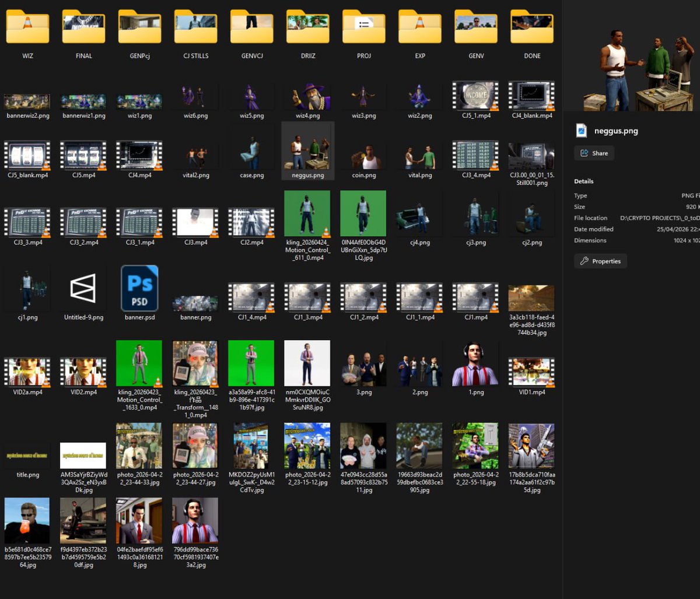
Task: Open the DONE folder
Action: click(x=531, y=27)
